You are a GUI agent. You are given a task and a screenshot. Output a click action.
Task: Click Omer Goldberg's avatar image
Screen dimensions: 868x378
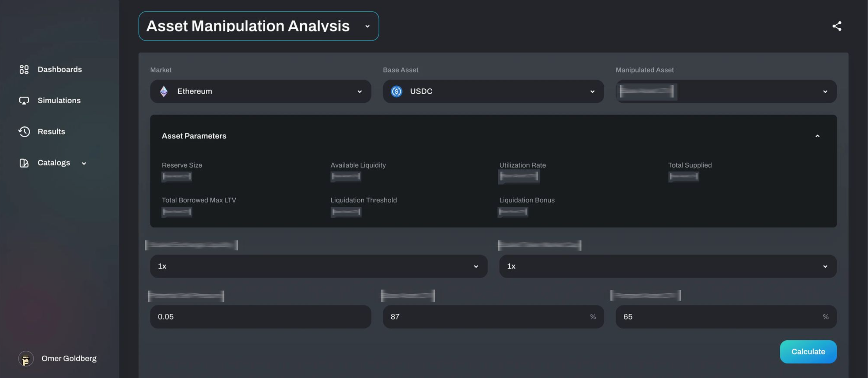tap(26, 358)
